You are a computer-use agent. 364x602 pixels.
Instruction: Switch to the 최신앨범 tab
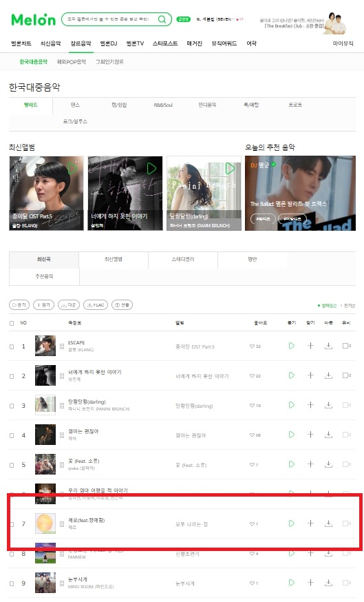point(114,260)
